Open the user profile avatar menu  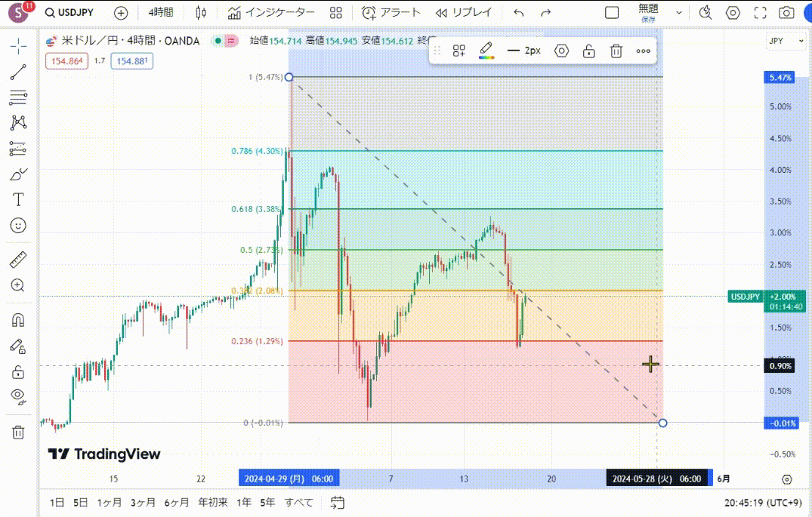tap(19, 12)
